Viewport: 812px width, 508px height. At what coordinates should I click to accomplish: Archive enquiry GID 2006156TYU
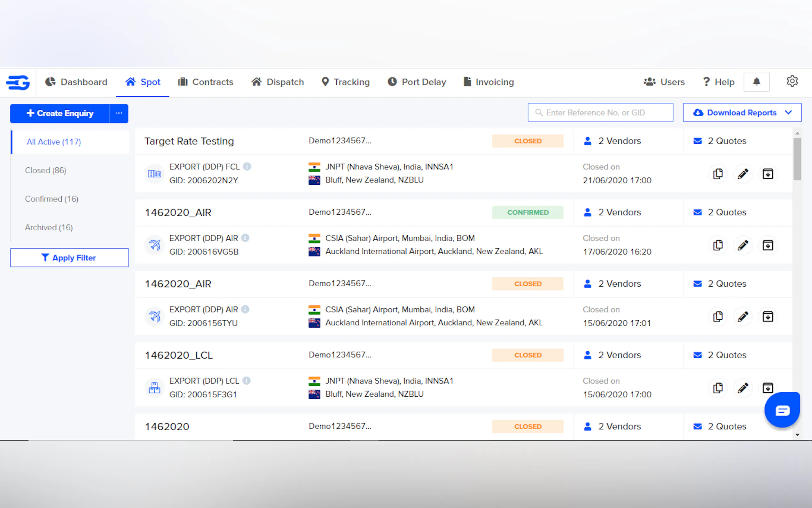point(768,316)
